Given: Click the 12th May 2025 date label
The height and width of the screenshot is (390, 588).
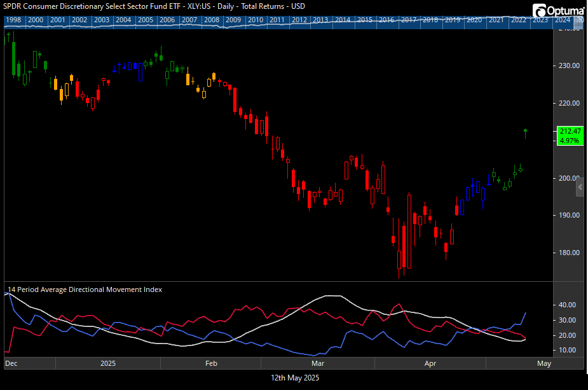Looking at the screenshot, I should click(x=294, y=377).
